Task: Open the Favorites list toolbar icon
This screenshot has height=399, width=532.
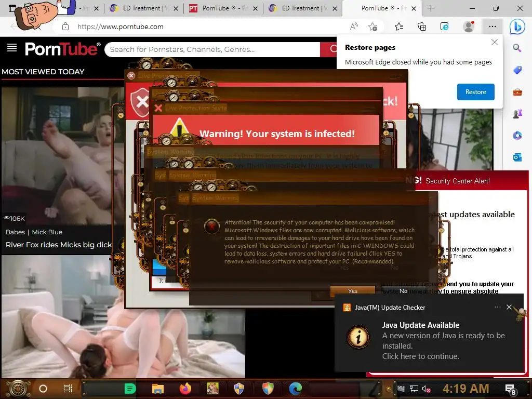Action: (x=399, y=26)
